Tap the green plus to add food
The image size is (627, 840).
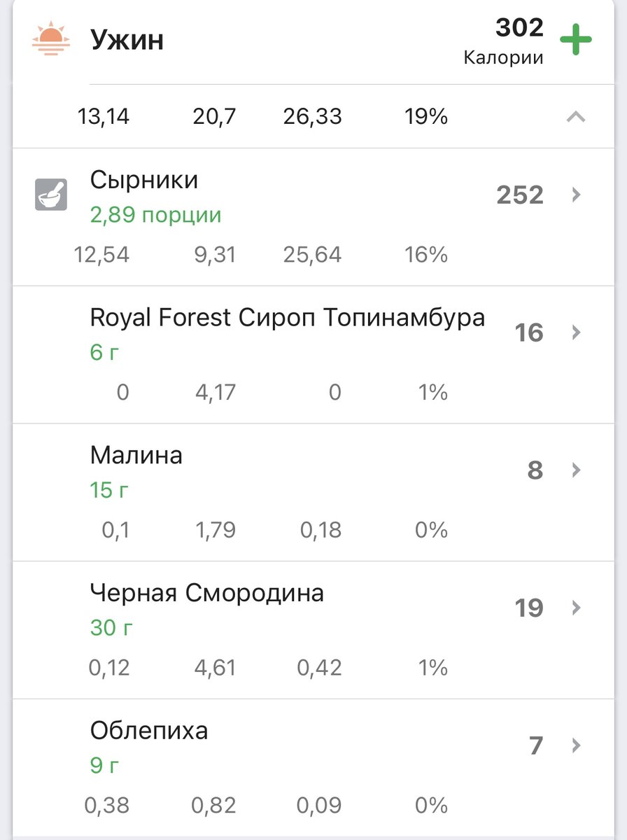(576, 40)
